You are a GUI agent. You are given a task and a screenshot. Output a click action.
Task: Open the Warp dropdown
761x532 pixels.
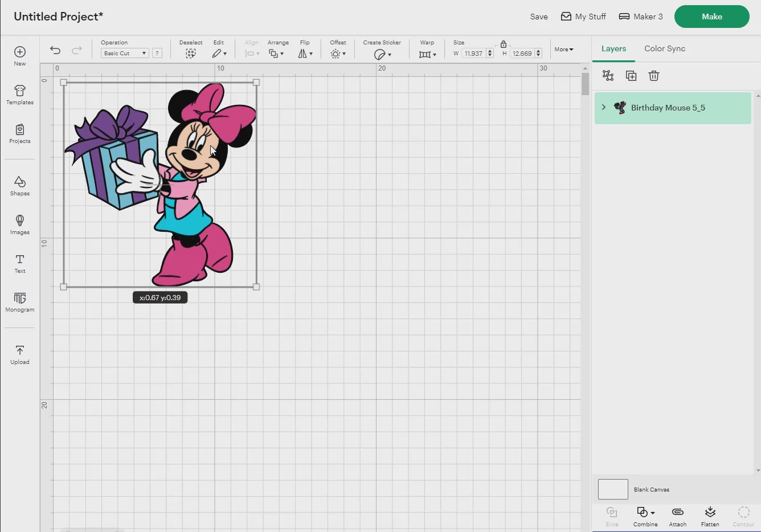[427, 54]
